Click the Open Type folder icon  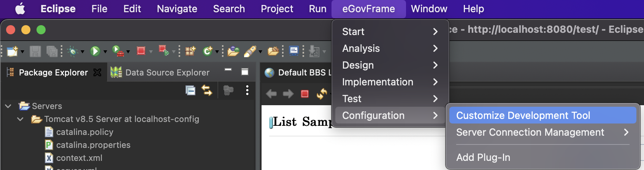point(233,51)
